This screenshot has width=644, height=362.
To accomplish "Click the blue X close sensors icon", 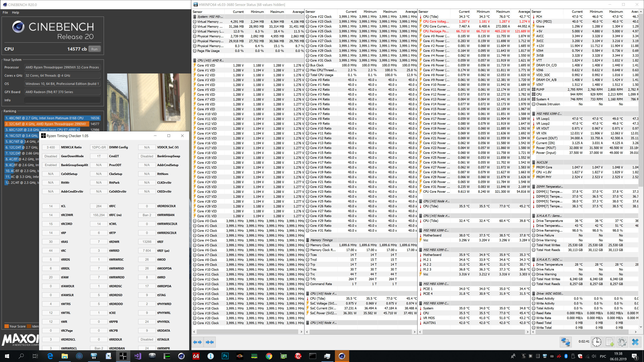I will (635, 342).
